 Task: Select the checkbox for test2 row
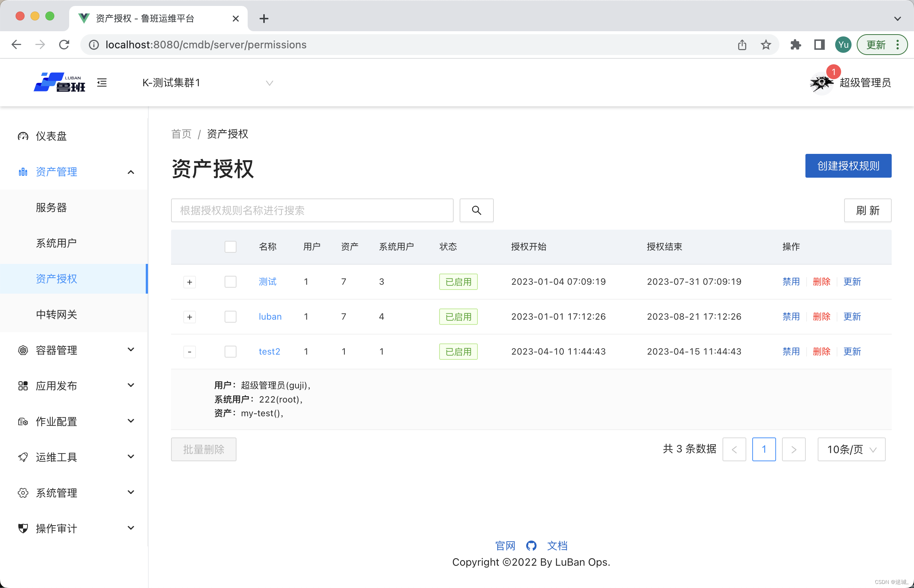pos(230,351)
